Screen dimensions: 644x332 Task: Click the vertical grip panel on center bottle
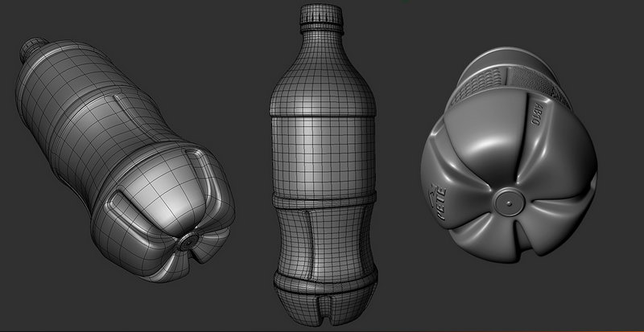point(310,241)
